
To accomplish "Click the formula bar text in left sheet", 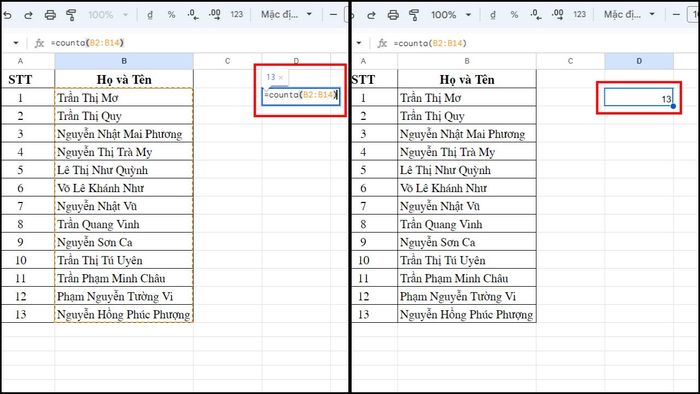I will 87,43.
